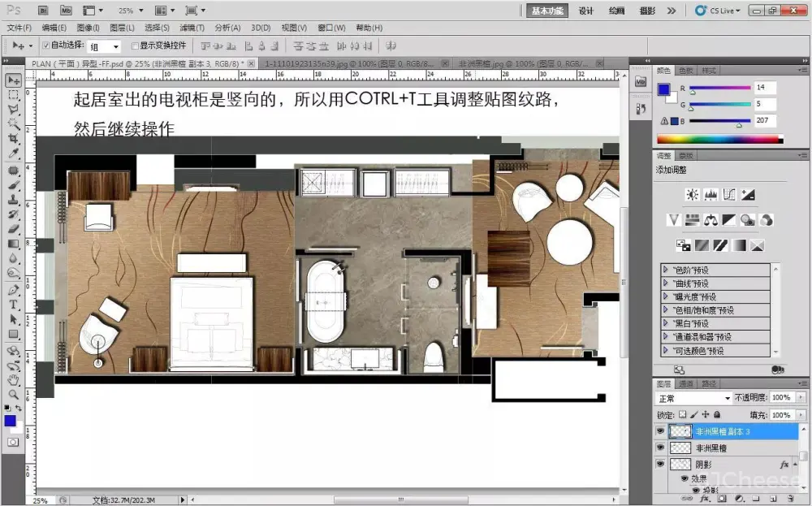Hide the 非洲黑檀 副本 3 layer

point(660,432)
